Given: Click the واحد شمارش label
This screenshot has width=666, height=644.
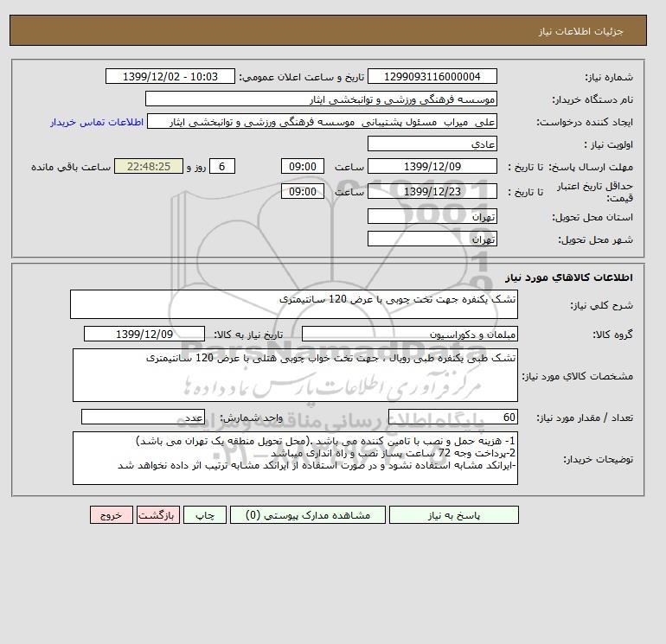Looking at the screenshot, I should pos(251,418).
